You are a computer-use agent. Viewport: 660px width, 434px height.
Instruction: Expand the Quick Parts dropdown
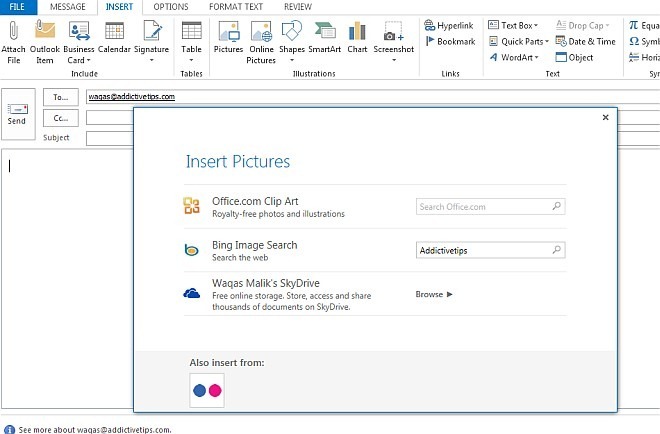pyautogui.click(x=547, y=42)
